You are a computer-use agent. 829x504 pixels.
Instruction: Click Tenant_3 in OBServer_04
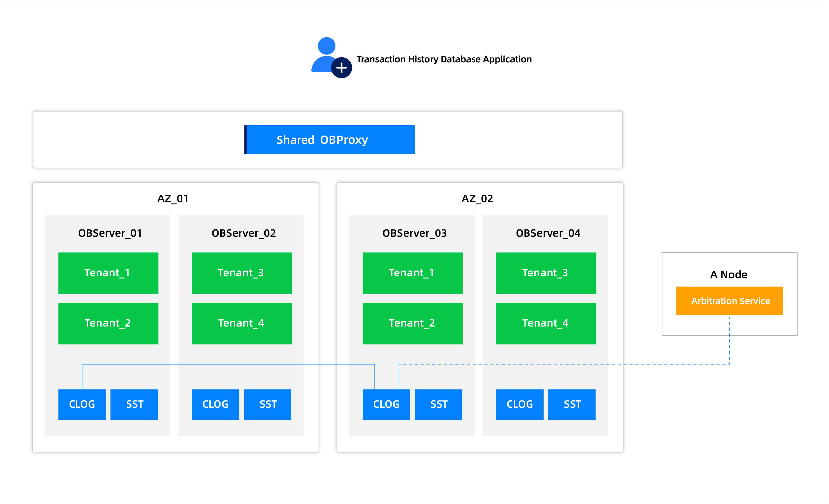(x=546, y=273)
